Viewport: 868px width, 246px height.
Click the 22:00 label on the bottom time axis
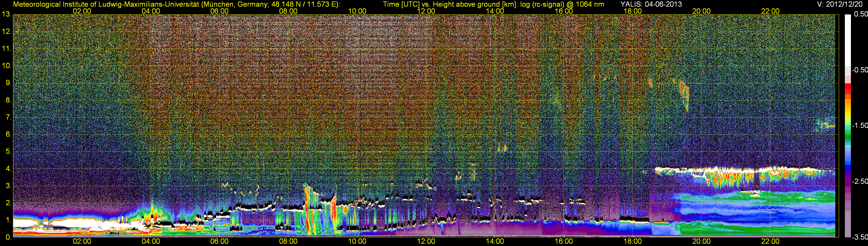pos(770,241)
